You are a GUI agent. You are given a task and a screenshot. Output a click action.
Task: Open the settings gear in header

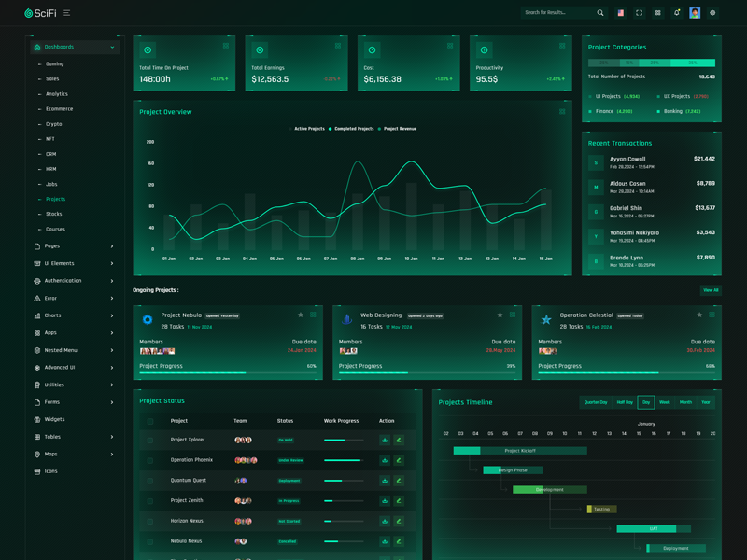[712, 13]
